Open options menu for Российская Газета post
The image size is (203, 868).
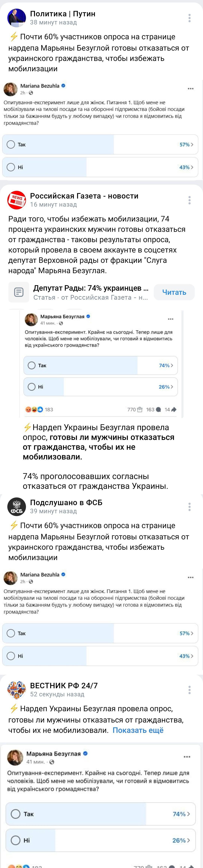coord(189,200)
